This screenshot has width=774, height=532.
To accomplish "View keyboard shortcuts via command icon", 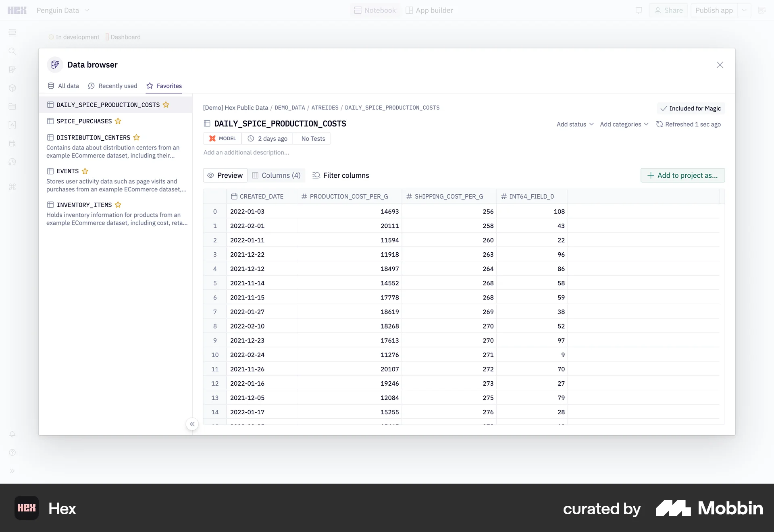I will (12, 187).
